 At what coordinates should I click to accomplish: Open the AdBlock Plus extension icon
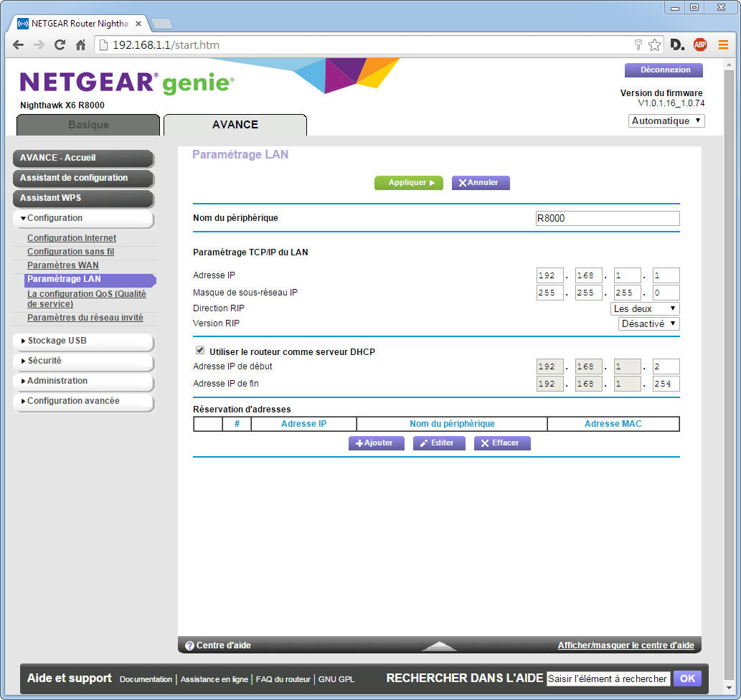699,45
